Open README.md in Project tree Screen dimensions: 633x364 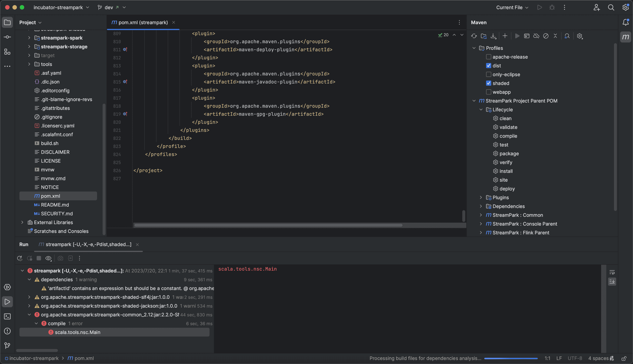[55, 205]
